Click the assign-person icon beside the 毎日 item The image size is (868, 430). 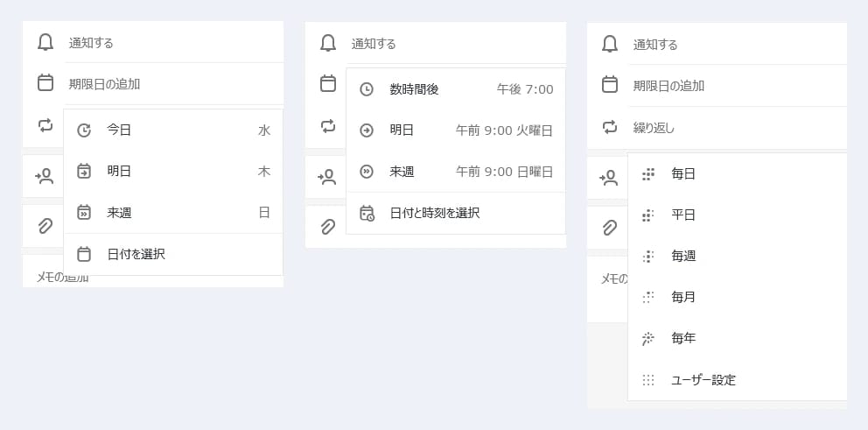[608, 177]
